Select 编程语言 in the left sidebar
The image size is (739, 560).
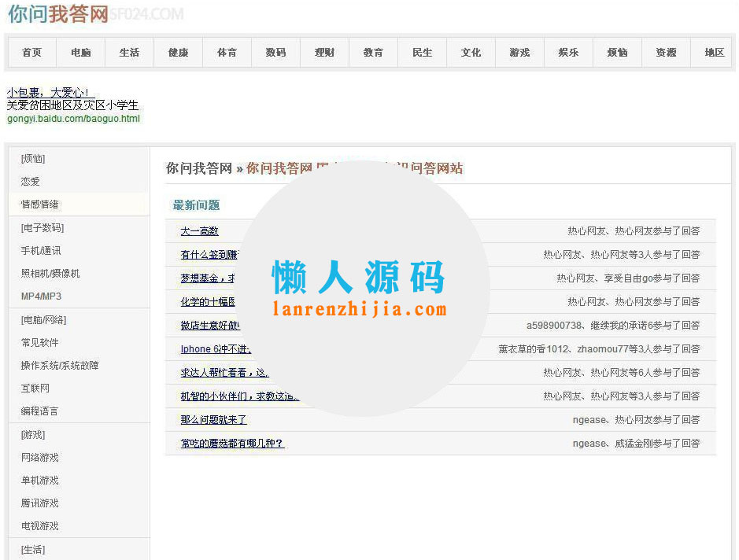pyautogui.click(x=41, y=411)
